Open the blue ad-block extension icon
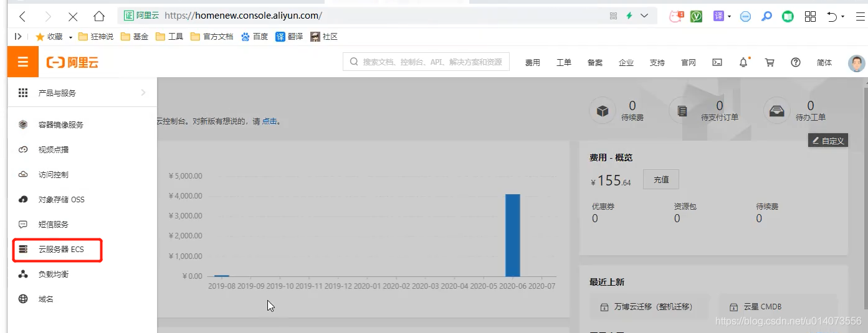Viewport: 868px width, 333px height. (x=745, y=17)
